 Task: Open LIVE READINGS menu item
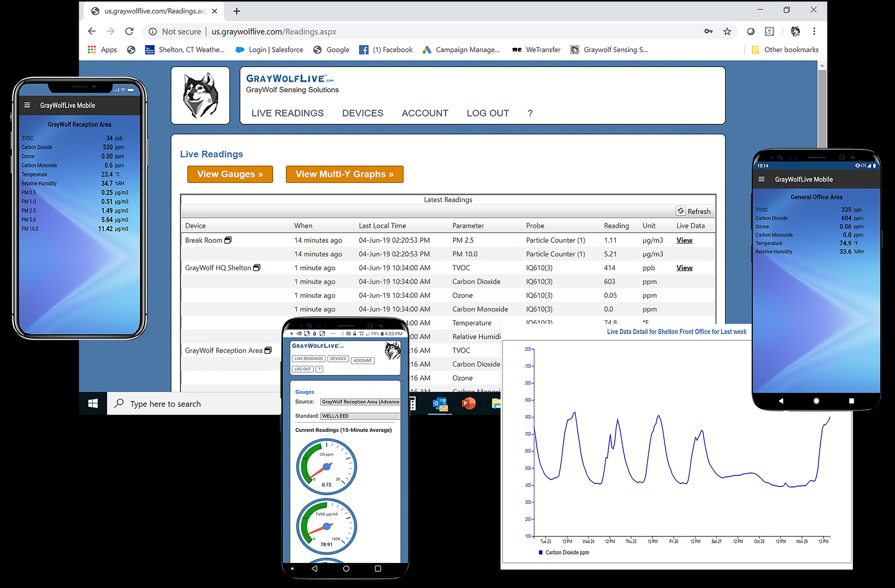pos(287,113)
